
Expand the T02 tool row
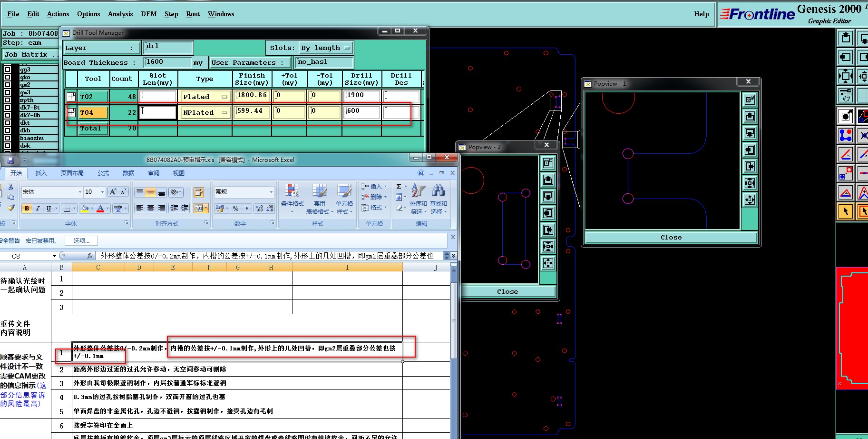tap(71, 97)
